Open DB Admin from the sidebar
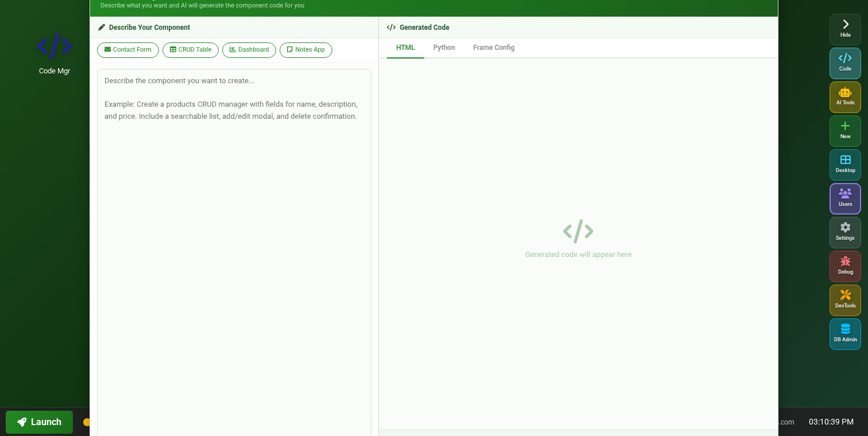Screen dimensions: 868x436 coord(845,334)
